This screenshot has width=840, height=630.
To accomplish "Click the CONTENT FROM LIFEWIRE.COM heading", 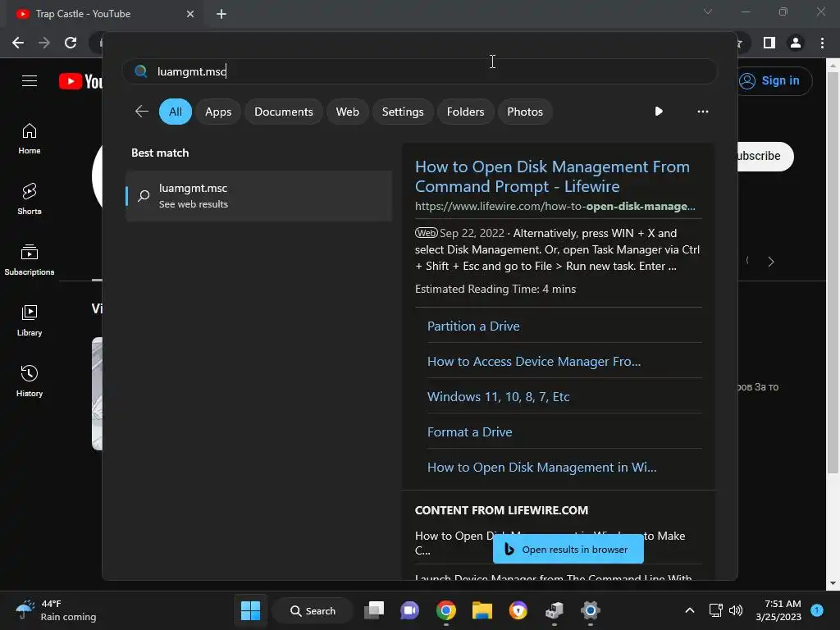I will [x=501, y=510].
